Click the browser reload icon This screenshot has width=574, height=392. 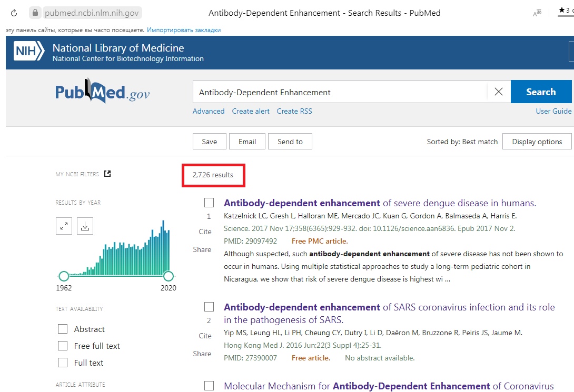coord(14,13)
